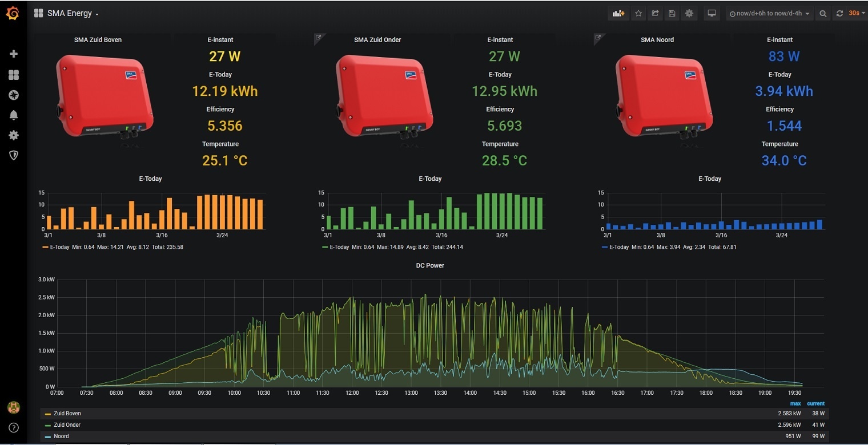The height and width of the screenshot is (445, 868).
Task: Click the user avatar in sidebar
Action: pyautogui.click(x=13, y=407)
